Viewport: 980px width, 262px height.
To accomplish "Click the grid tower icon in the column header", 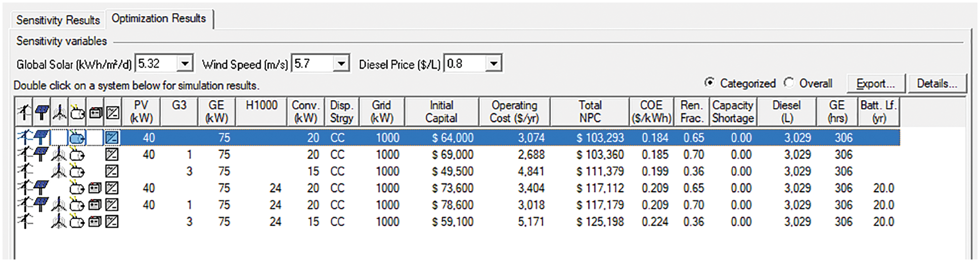I will point(24,112).
